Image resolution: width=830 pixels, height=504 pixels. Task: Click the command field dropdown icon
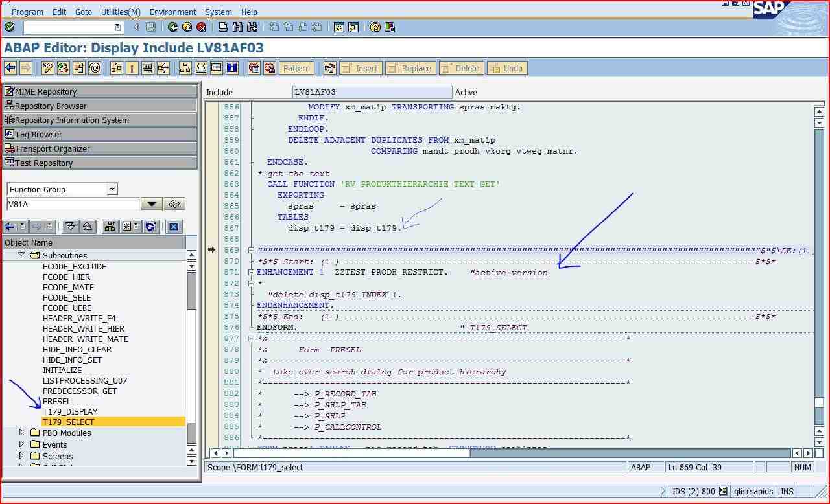point(117,27)
